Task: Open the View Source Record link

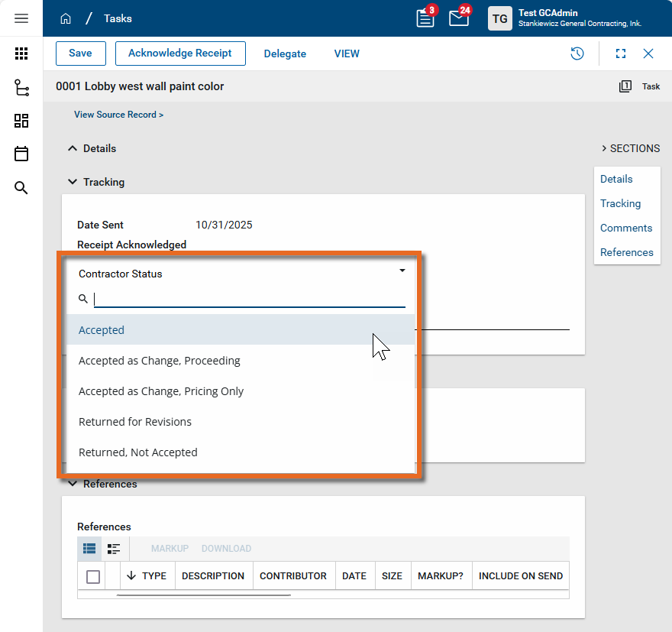Action: 118,115
